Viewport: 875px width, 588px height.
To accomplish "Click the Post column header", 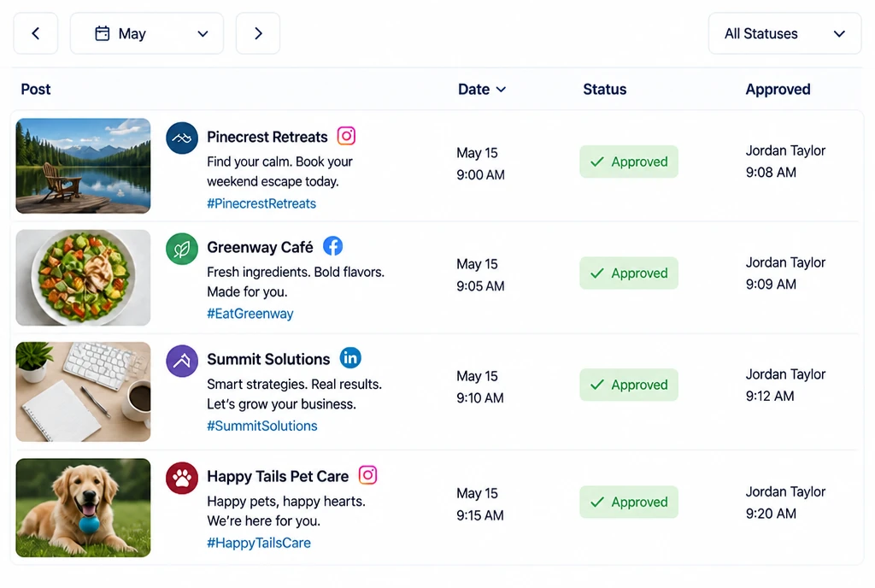I will click(x=36, y=89).
